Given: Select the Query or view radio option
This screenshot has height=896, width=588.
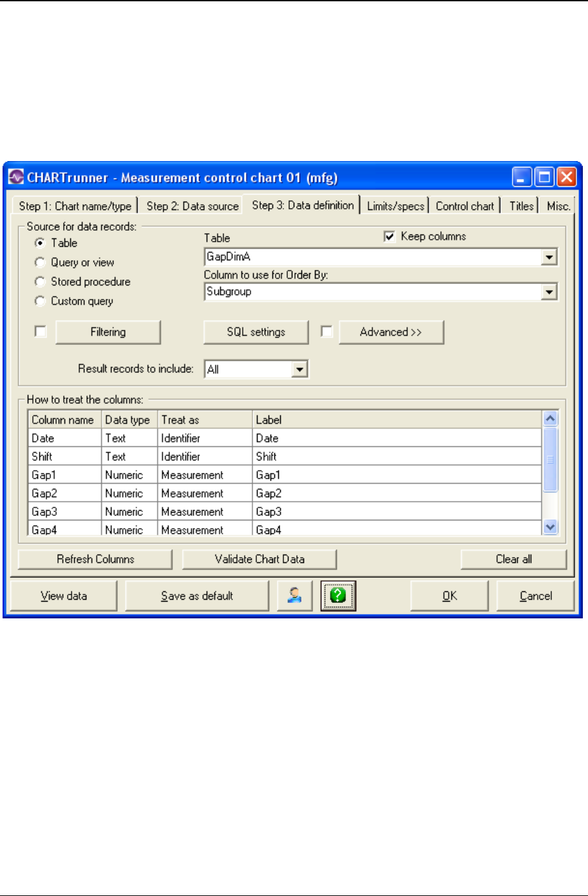Looking at the screenshot, I should pyautogui.click(x=40, y=262).
